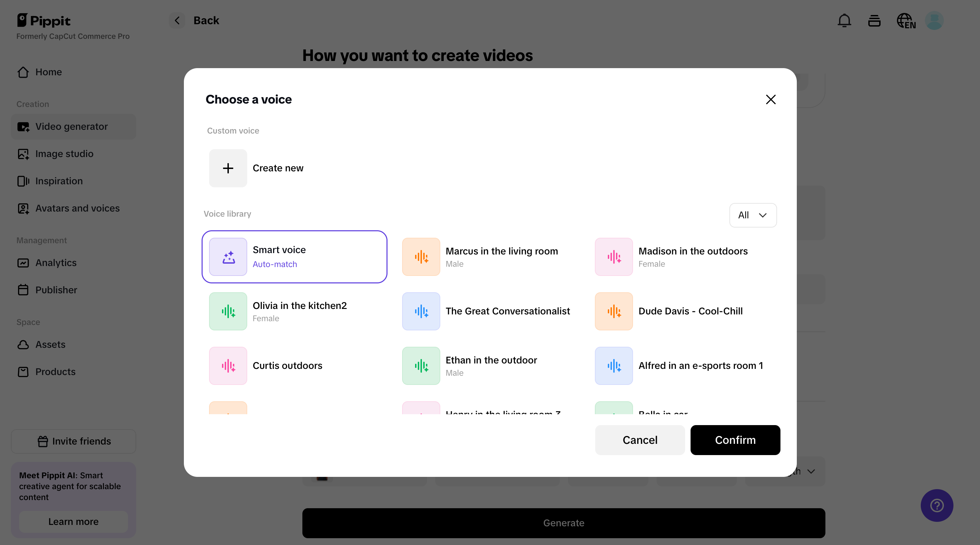Open the Home menu item
Screen dimensions: 980x545
point(48,72)
